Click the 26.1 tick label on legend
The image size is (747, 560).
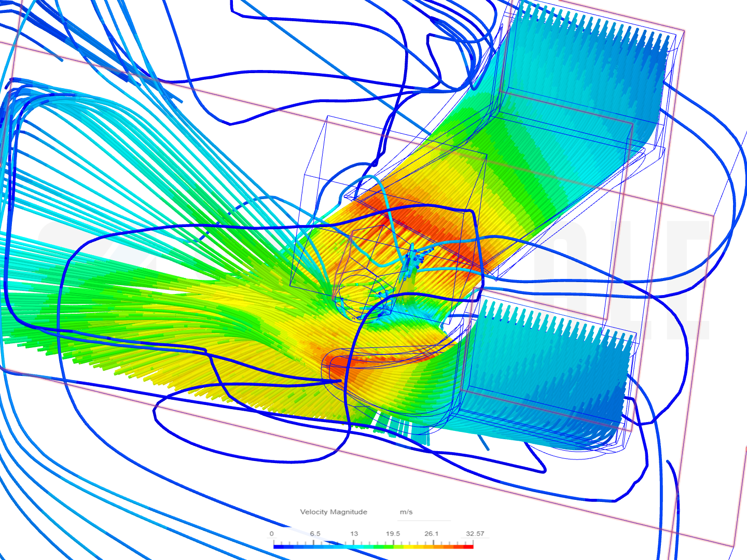pyautogui.click(x=432, y=534)
